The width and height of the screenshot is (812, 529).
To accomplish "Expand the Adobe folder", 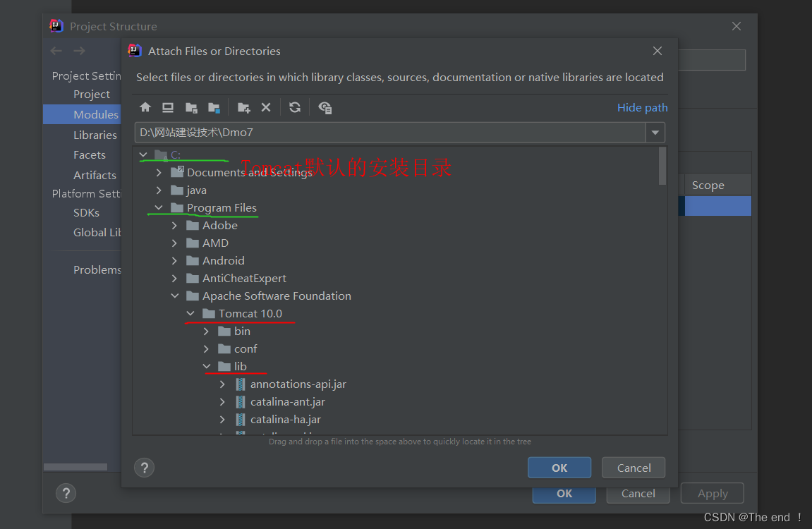I will pyautogui.click(x=174, y=225).
